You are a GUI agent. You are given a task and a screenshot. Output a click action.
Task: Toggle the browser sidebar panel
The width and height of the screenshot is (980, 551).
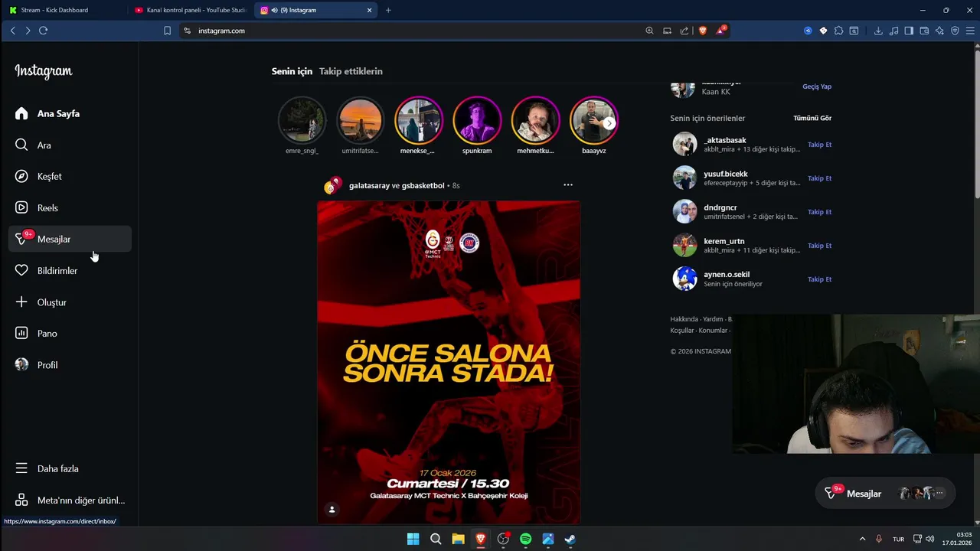coord(909,31)
